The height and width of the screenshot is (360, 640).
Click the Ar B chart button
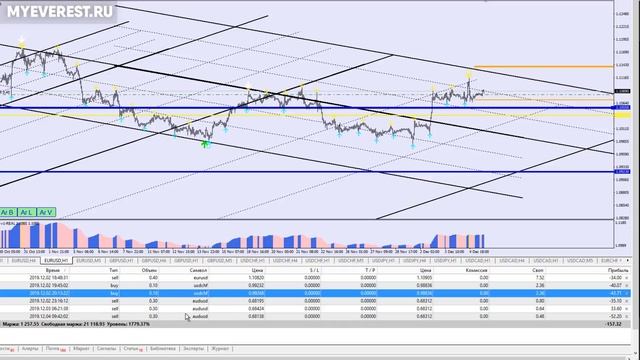tap(8, 212)
